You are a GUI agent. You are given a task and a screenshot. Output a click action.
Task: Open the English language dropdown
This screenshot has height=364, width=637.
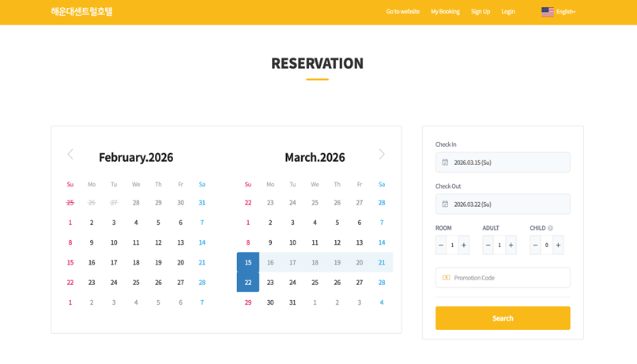tap(558, 12)
